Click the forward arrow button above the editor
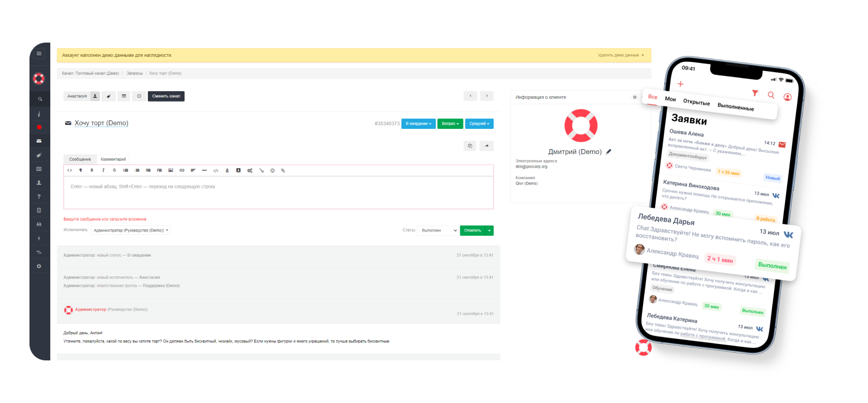Screen dimensions: 868x403 pyautogui.click(x=486, y=146)
